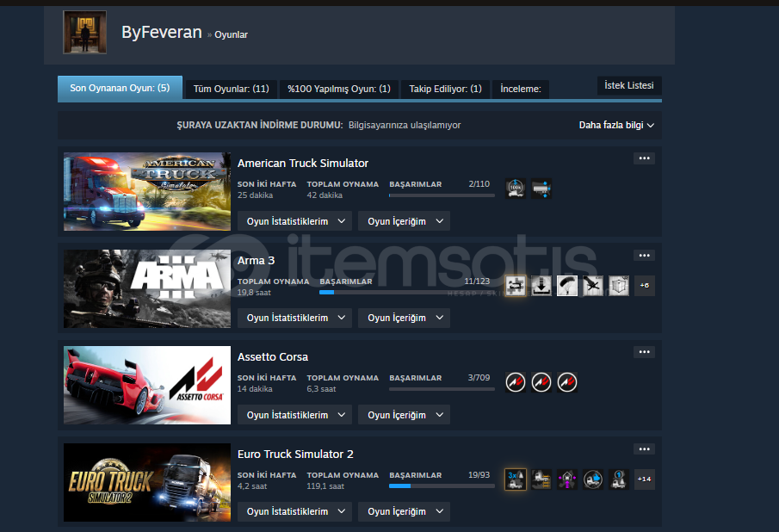Expand Oyun İstatistiklerim for Assetto Corsa

point(294,415)
